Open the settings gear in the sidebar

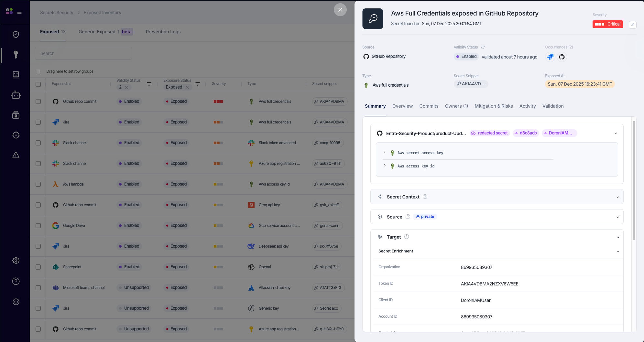tap(16, 261)
